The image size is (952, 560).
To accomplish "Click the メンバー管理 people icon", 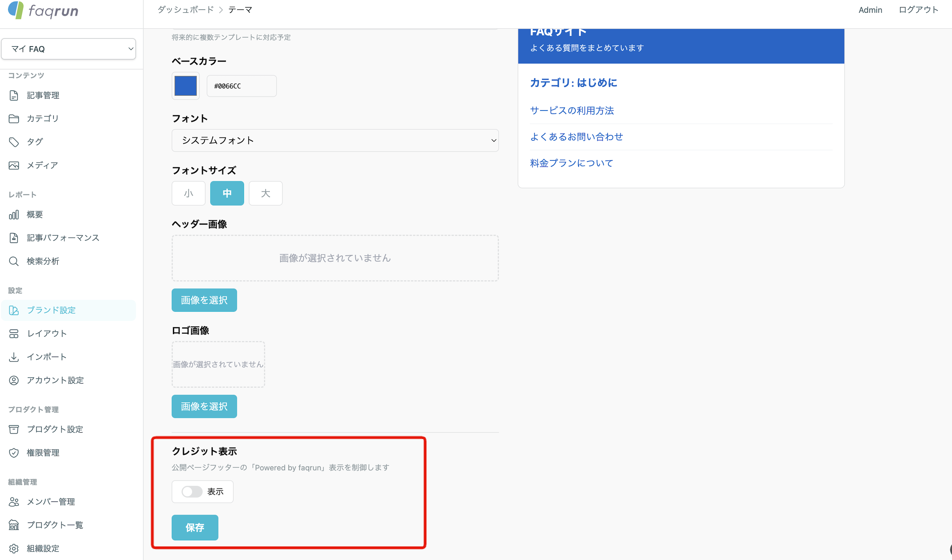I will point(14,502).
